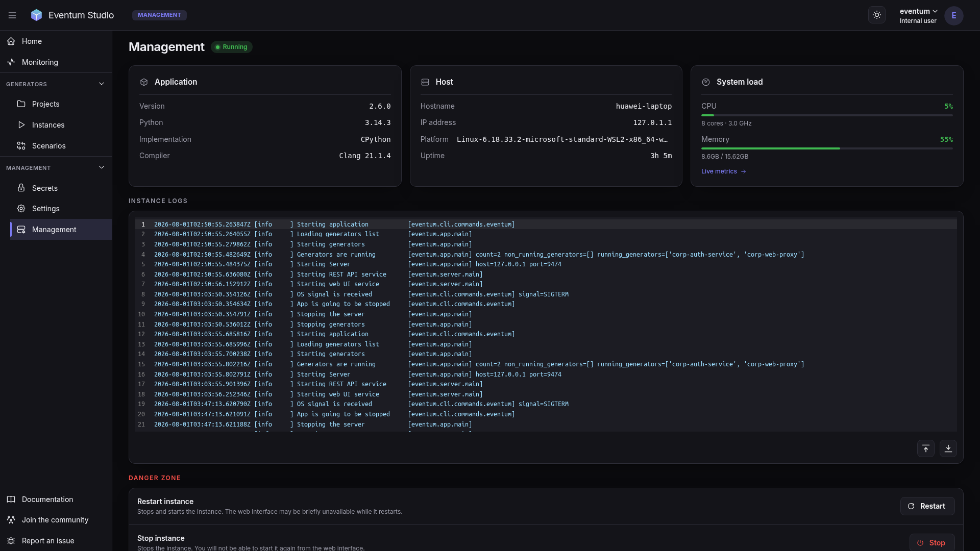Click the hostname value huawei-laptop
The width and height of the screenshot is (980, 551).
pos(644,106)
